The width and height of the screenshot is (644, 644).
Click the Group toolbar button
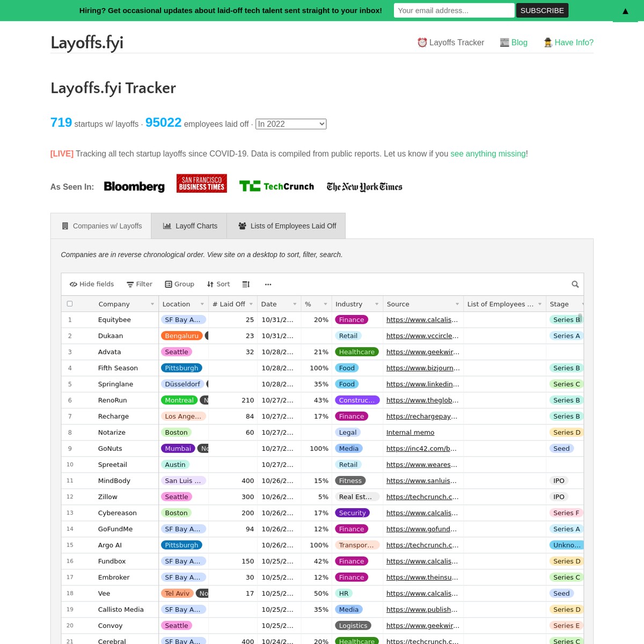pos(180,284)
